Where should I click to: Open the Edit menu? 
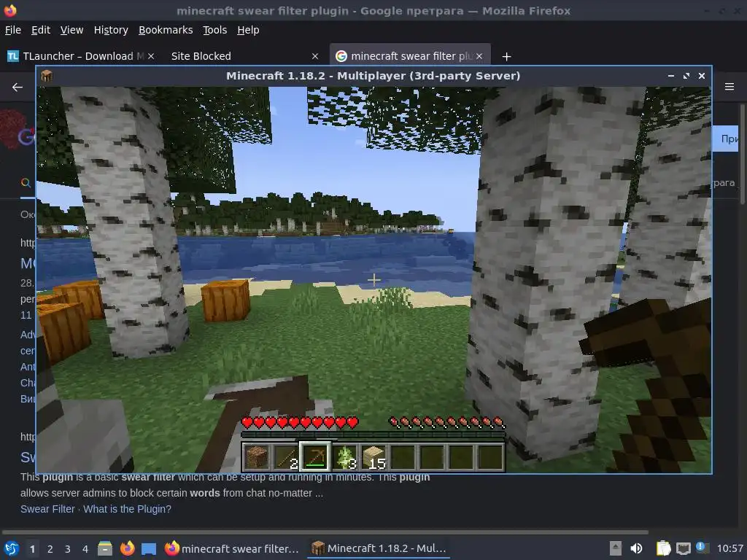[x=41, y=30]
